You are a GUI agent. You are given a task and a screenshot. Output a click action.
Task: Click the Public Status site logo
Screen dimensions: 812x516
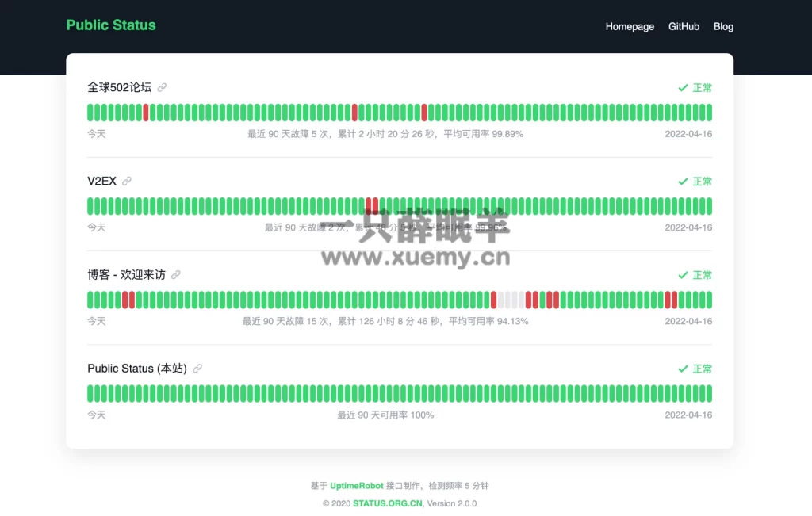click(x=111, y=25)
